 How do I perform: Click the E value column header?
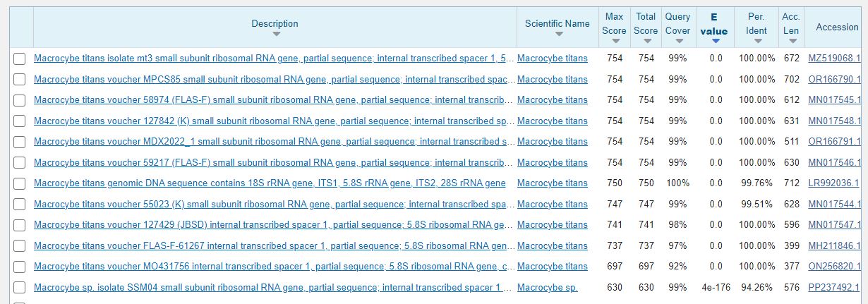tap(713, 25)
